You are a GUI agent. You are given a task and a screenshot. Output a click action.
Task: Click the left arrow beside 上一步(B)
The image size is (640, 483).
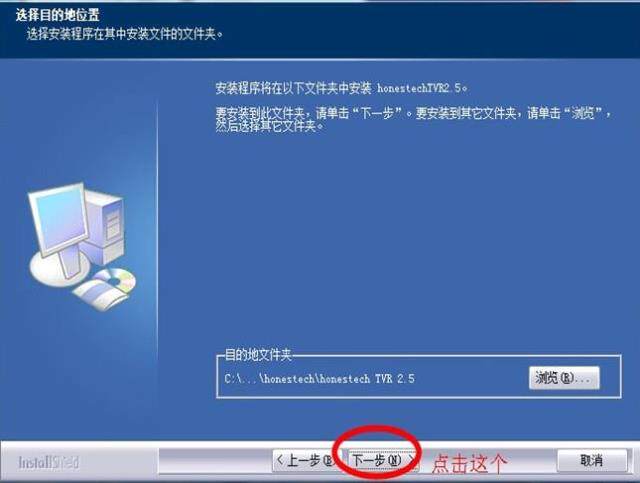(x=280, y=460)
